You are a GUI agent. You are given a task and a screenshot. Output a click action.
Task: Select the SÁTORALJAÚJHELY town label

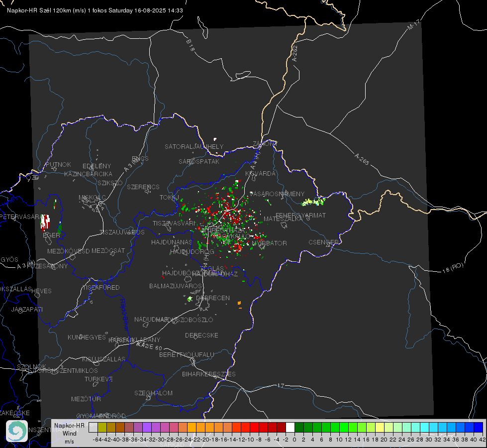pos(194,146)
